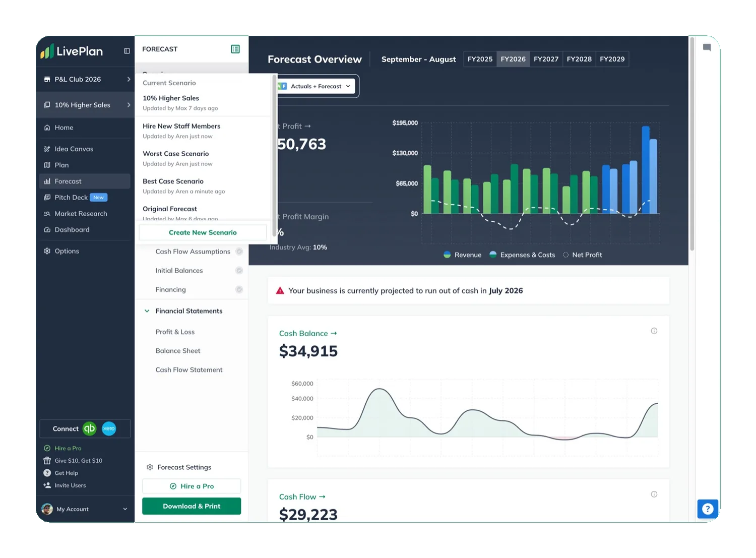Click the QuickBooks connect icon
The width and height of the screenshot is (756, 558).
click(90, 428)
